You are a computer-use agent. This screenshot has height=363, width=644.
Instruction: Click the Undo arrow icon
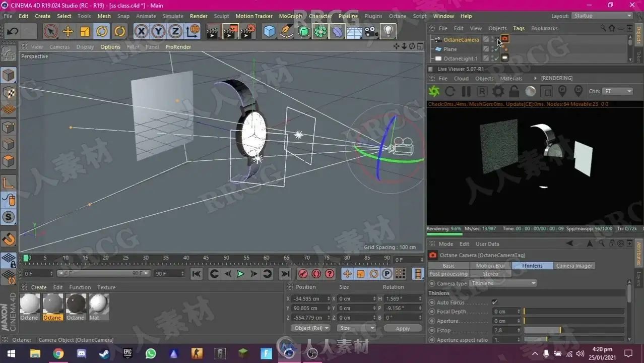point(13,32)
